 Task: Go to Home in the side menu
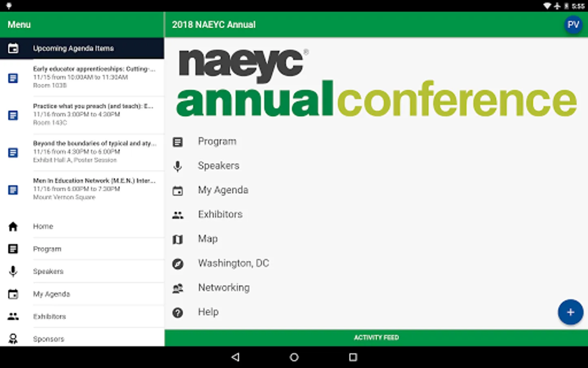(x=82, y=227)
